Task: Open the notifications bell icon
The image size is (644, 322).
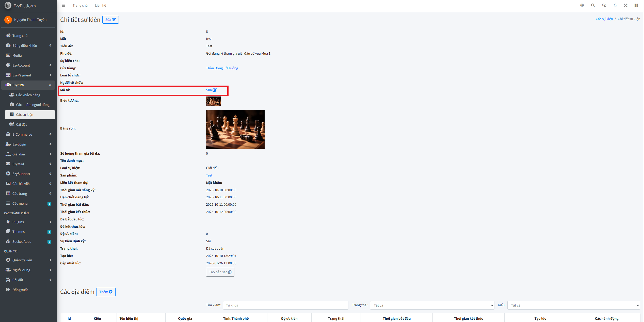Action: click(615, 5)
